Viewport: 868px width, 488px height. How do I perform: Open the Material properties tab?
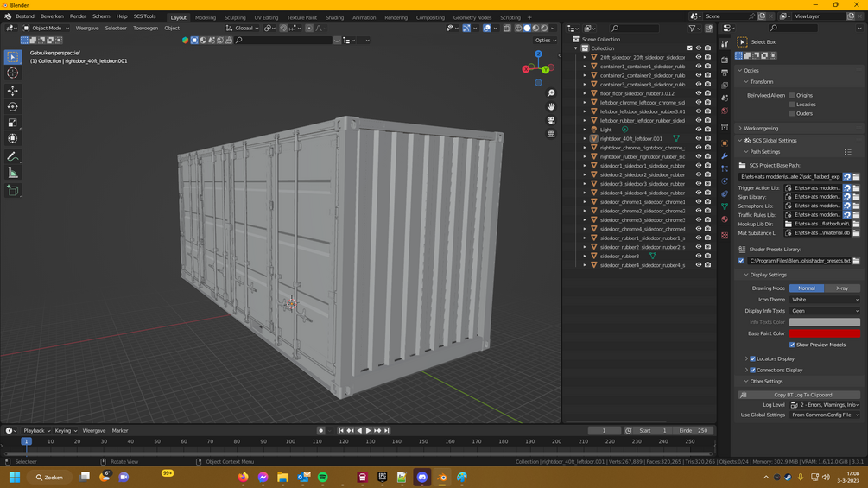(x=725, y=219)
